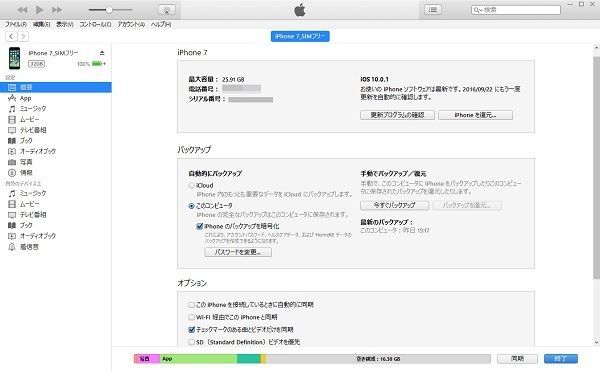Click the search input field
The width and height of the screenshot is (600, 371).
(x=516, y=10)
